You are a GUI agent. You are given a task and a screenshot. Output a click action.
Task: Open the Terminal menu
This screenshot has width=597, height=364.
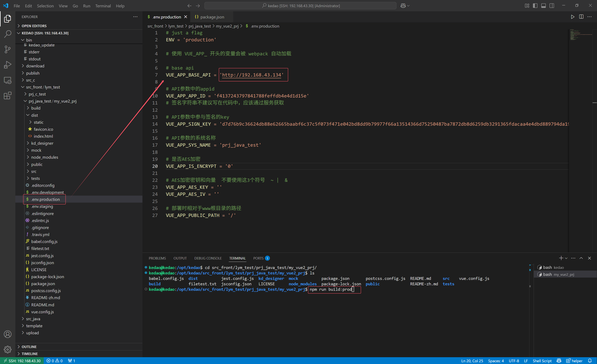[103, 6]
